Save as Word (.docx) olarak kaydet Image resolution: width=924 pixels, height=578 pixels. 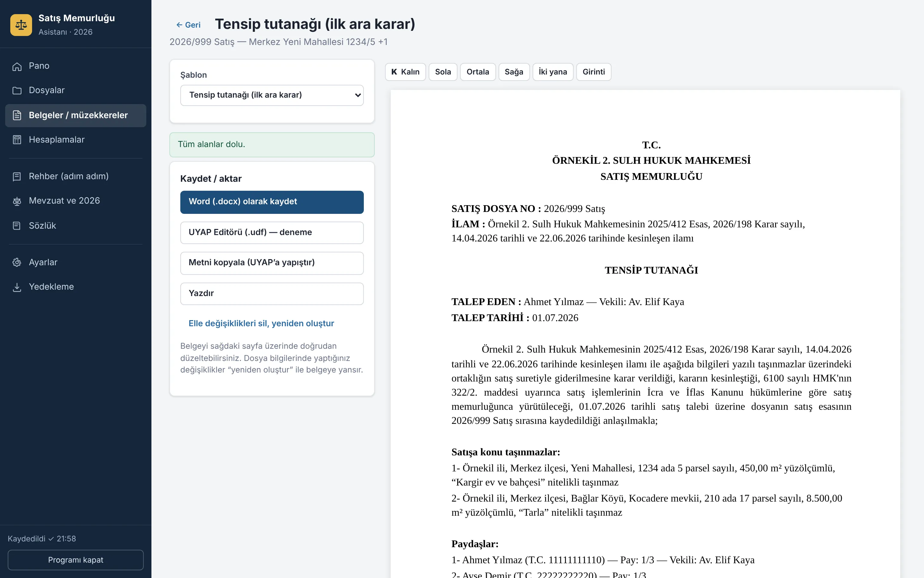click(x=272, y=202)
